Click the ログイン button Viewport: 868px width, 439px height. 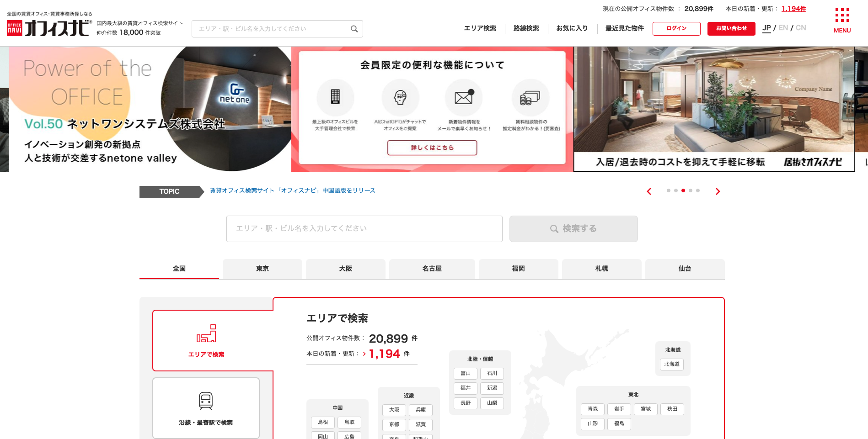(676, 28)
